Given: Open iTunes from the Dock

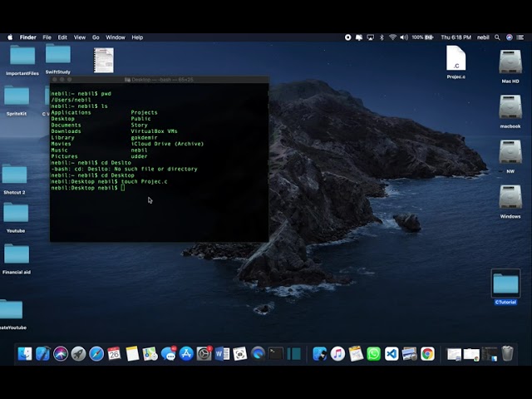Looking at the screenshot, I should click(x=337, y=354).
